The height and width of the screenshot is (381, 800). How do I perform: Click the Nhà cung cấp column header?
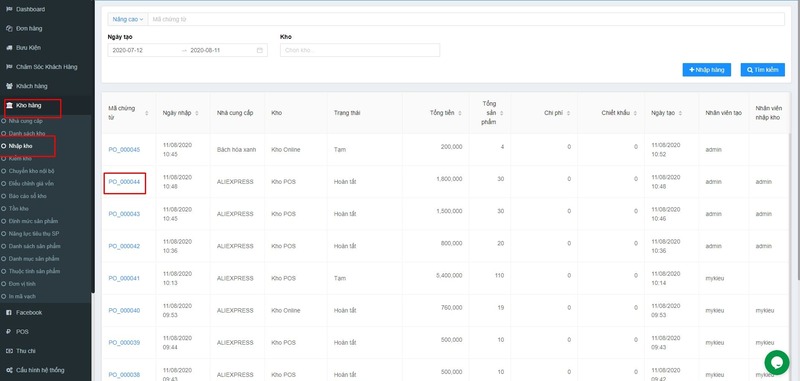[x=235, y=113]
